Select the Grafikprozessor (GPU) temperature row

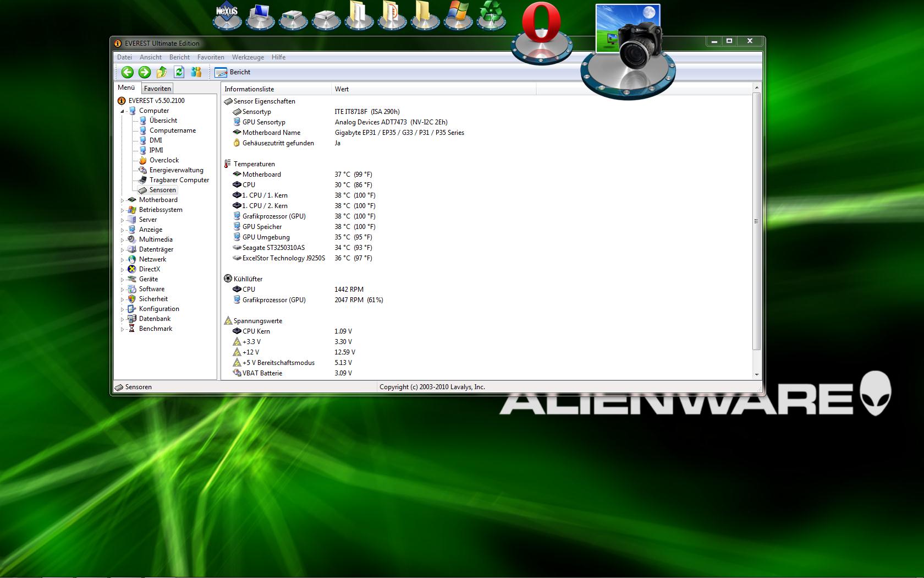[x=486, y=216]
